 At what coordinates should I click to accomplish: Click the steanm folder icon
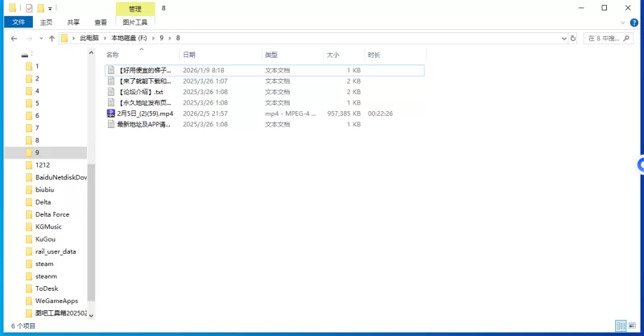[29, 276]
